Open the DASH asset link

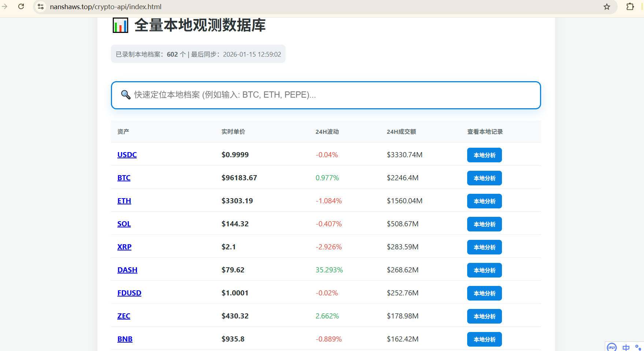127,270
